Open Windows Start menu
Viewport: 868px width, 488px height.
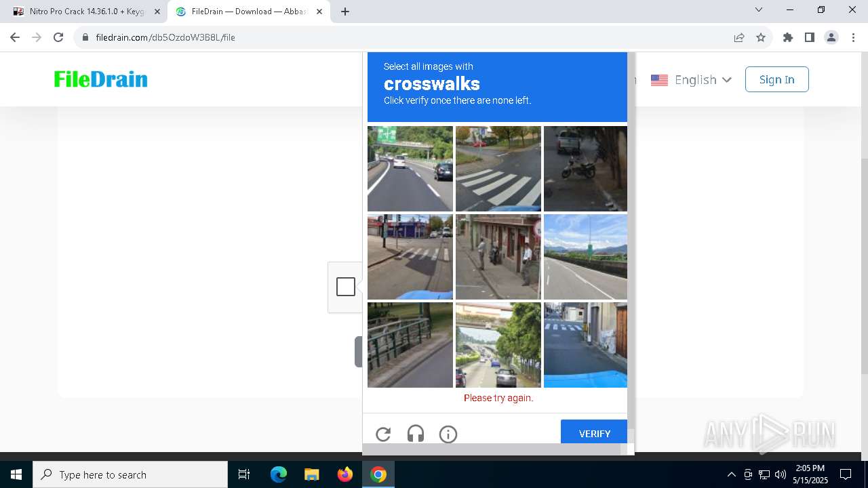pyautogui.click(x=16, y=474)
